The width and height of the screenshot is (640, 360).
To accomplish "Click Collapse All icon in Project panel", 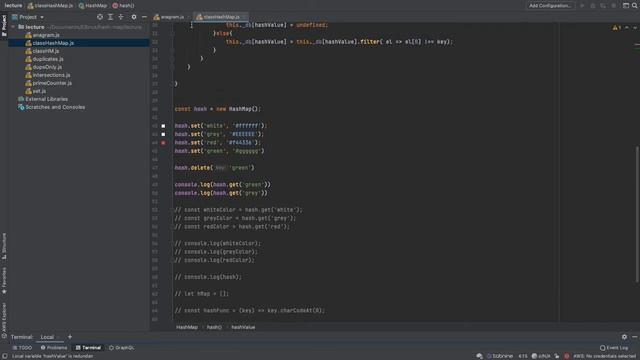I will coord(121,17).
